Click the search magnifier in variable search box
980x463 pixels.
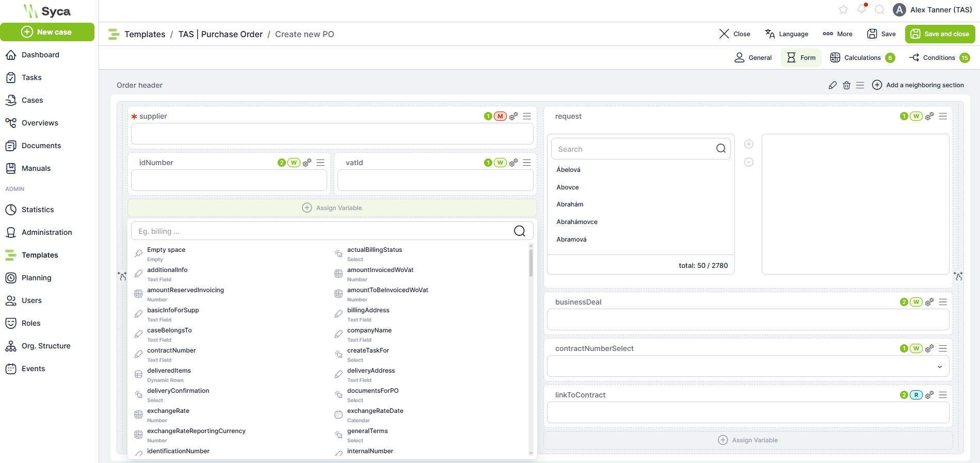[520, 231]
